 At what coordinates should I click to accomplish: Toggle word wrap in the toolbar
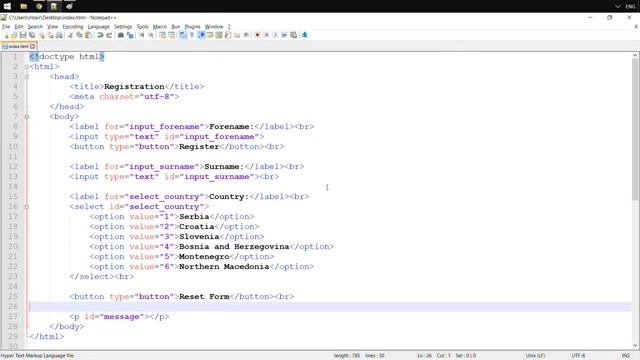click(x=182, y=35)
